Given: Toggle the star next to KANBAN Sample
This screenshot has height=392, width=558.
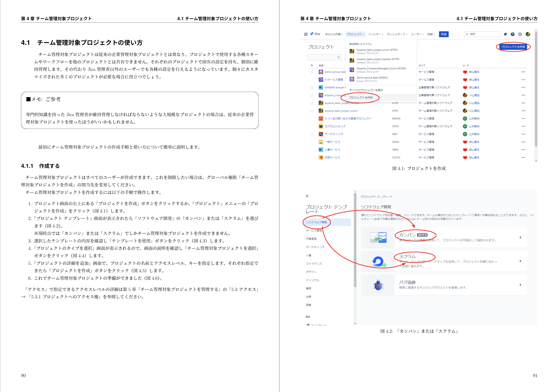Looking at the screenshot, I should coord(312,87).
